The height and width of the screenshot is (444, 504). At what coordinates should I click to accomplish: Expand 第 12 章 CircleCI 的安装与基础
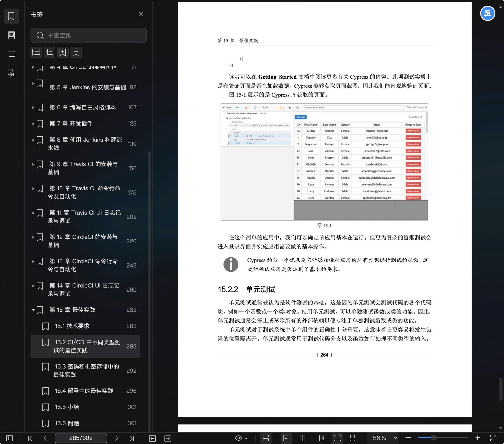click(x=33, y=237)
